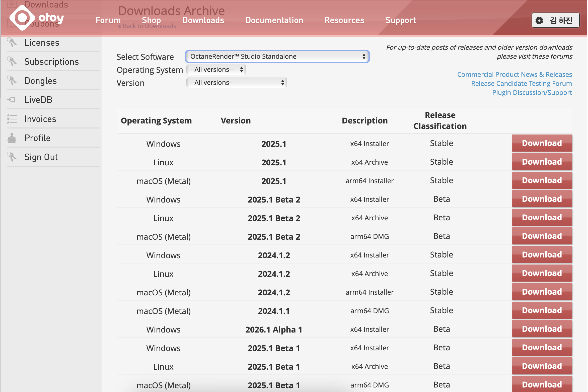Click the list icon next to Invoices
Viewport: 588px width, 392px height.
[x=12, y=119]
